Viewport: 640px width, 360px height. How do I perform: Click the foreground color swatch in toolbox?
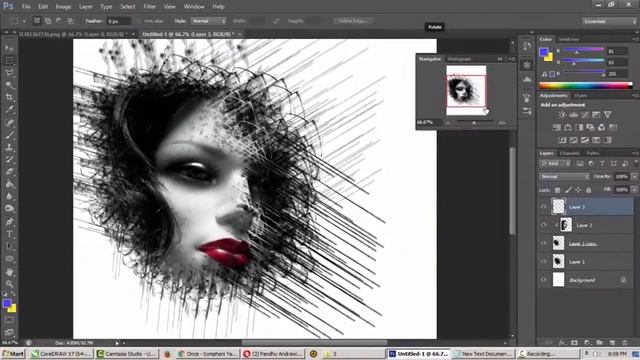(7, 303)
